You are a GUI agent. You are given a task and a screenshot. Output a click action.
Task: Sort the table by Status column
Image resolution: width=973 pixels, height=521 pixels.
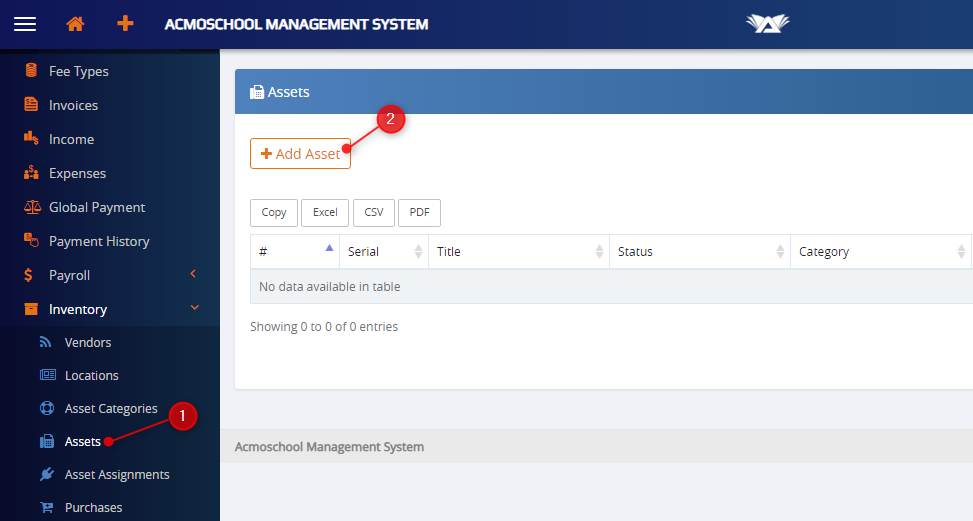(699, 252)
